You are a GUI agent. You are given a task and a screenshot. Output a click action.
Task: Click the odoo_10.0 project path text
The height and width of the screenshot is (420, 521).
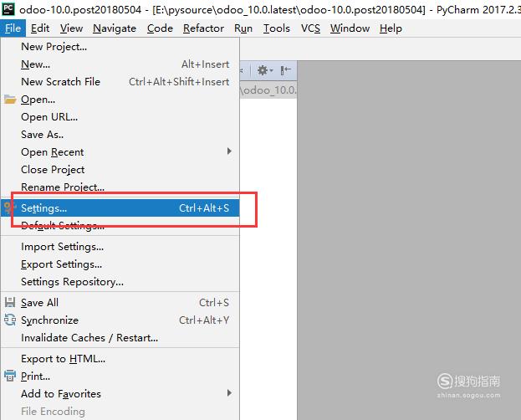pos(268,90)
